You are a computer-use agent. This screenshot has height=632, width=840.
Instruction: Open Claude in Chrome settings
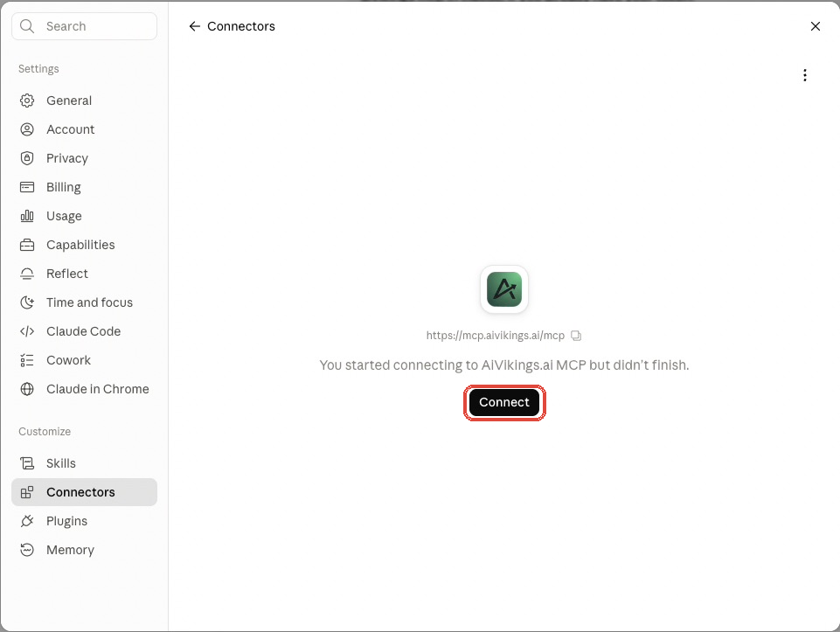pos(84,389)
